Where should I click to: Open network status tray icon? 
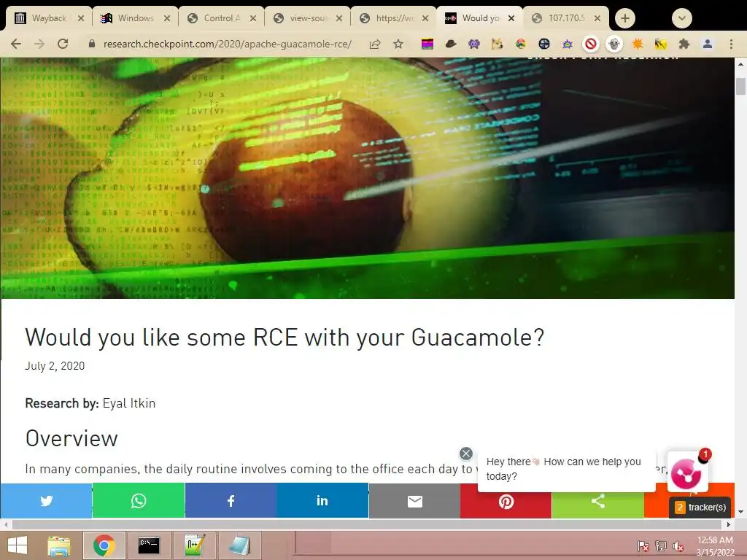coord(661,545)
